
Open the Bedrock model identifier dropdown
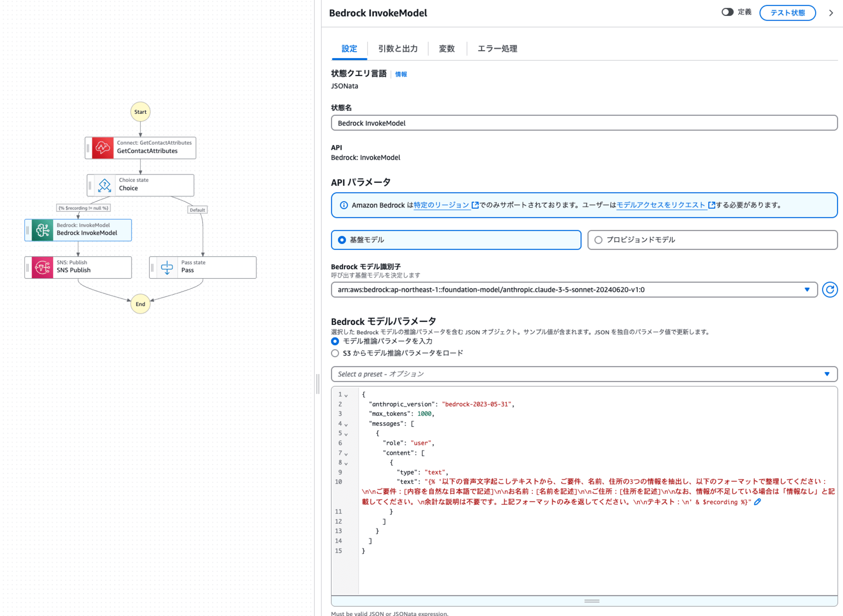[x=574, y=290]
